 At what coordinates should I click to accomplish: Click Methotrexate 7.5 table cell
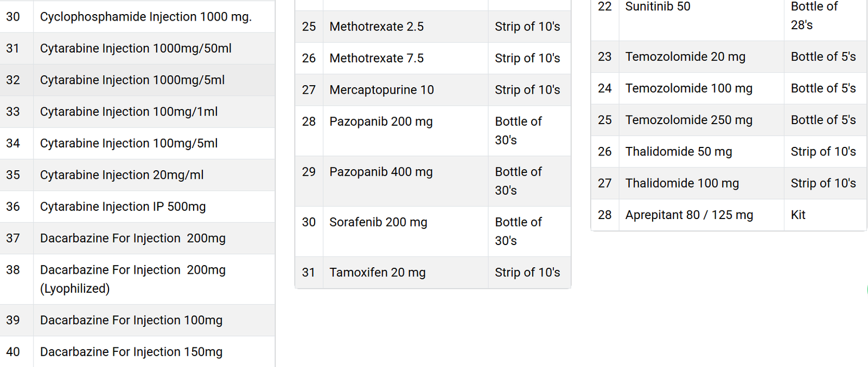click(x=405, y=58)
